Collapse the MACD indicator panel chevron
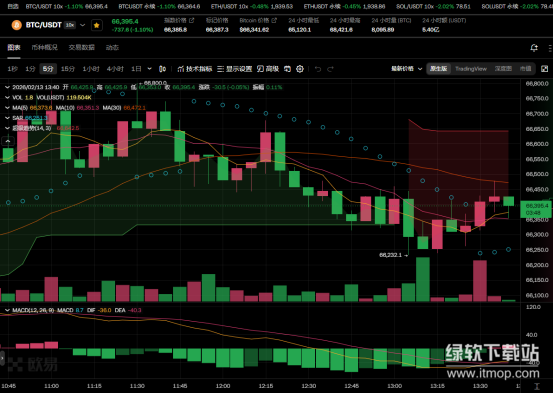This screenshot has width=554, height=393. point(7,310)
